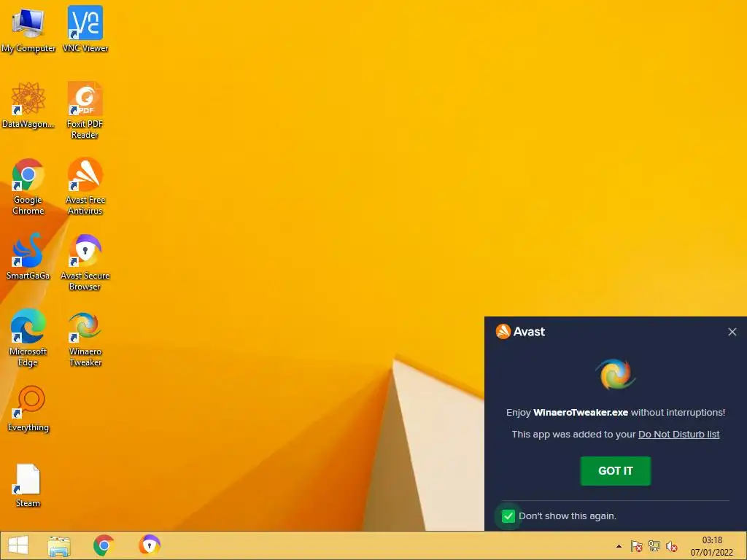Screen dimensions: 747x560
Task: Click the GOT IT button
Action: [616, 471]
